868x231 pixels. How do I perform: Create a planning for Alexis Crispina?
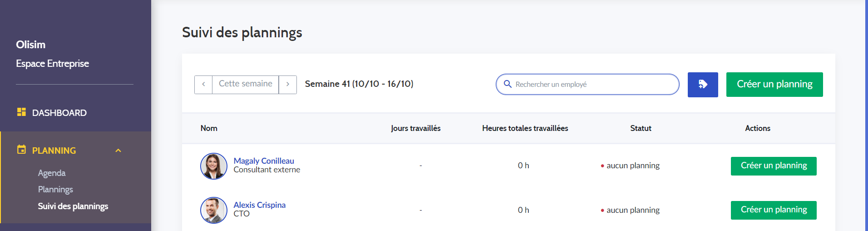(x=774, y=210)
